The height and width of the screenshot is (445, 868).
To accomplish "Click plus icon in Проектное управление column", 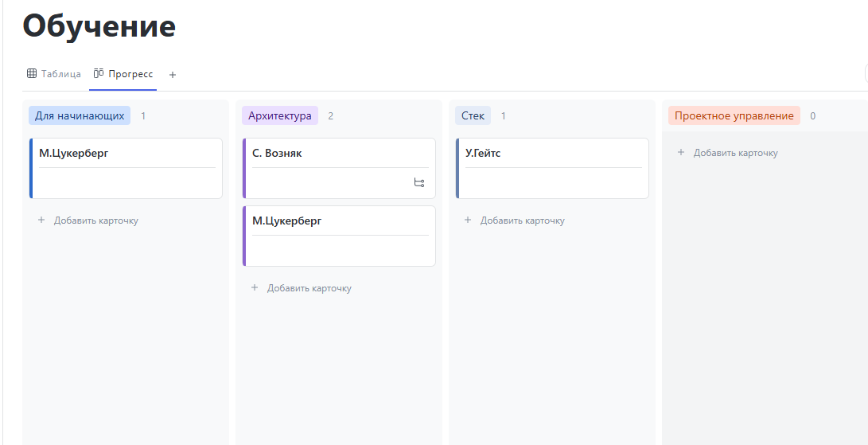I will click(x=681, y=153).
